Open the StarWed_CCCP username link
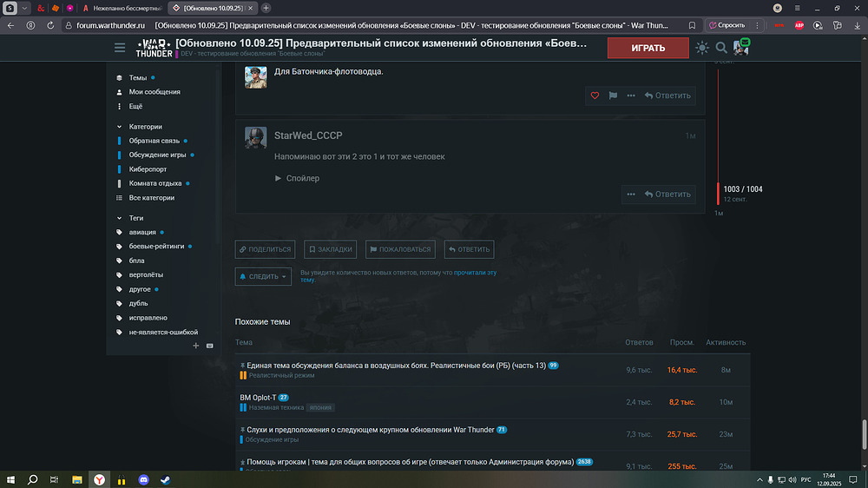868x488 pixels. [x=308, y=135]
